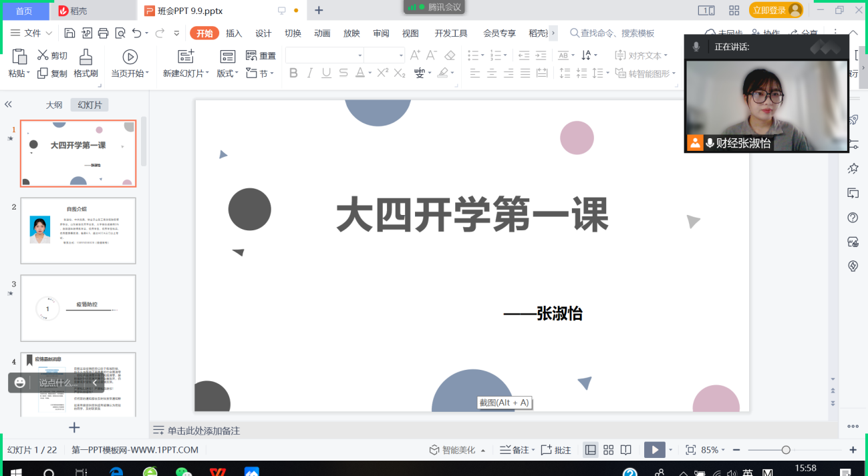Toggle underline formatting
The height and width of the screenshot is (476, 868).
tap(325, 73)
